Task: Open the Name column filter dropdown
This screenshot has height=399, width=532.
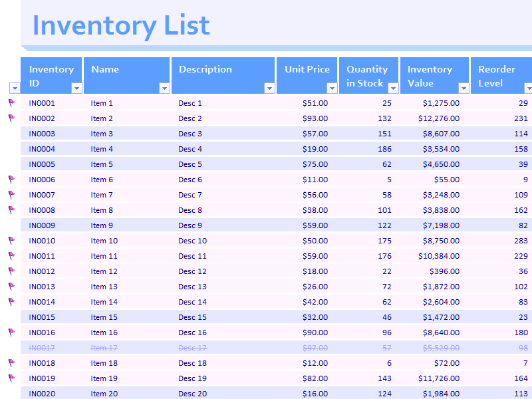Action: 164,87
